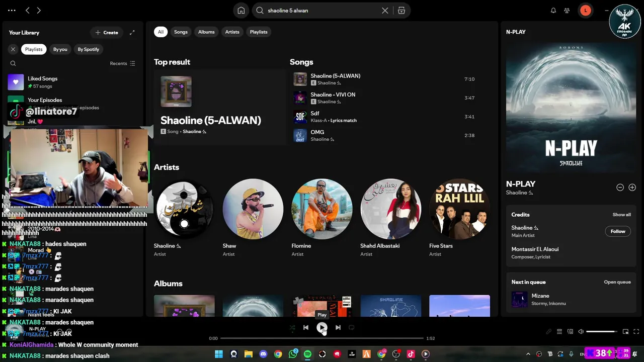The height and width of the screenshot is (362, 644).
Task: Mute the volume speaker icon
Action: (x=581, y=332)
